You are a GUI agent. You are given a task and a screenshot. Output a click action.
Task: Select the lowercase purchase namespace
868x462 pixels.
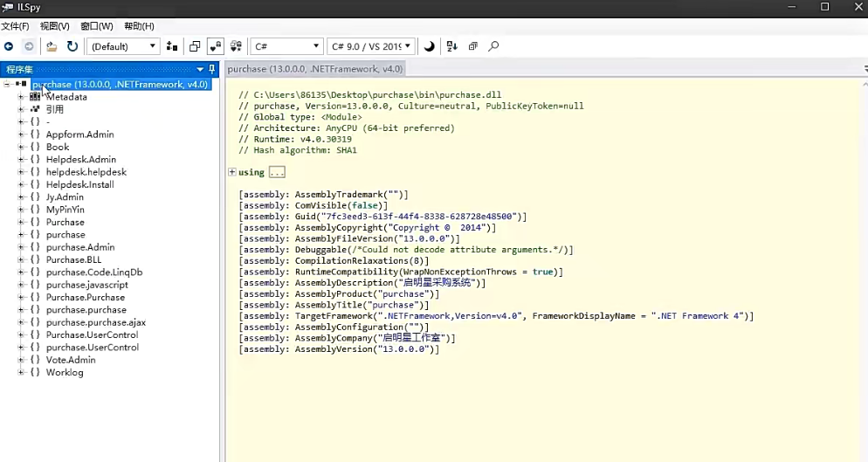pyautogui.click(x=65, y=234)
